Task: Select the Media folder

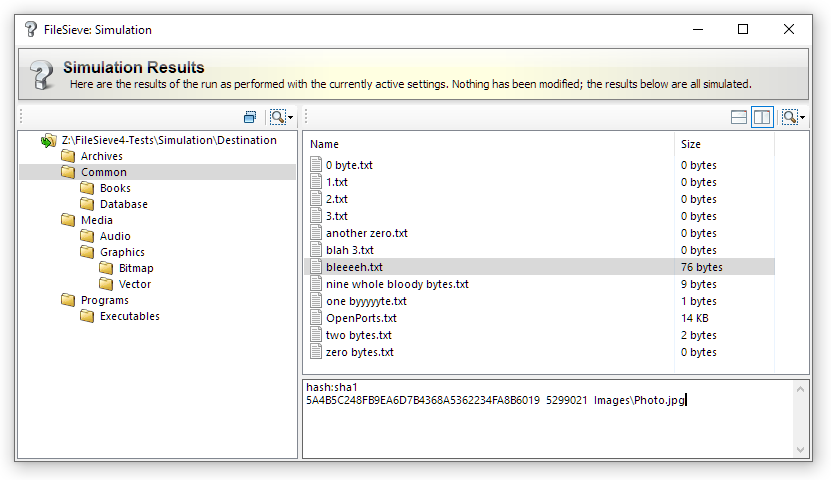Action: coord(96,220)
